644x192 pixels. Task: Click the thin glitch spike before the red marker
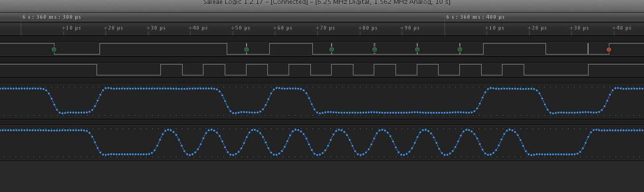click(x=588, y=49)
